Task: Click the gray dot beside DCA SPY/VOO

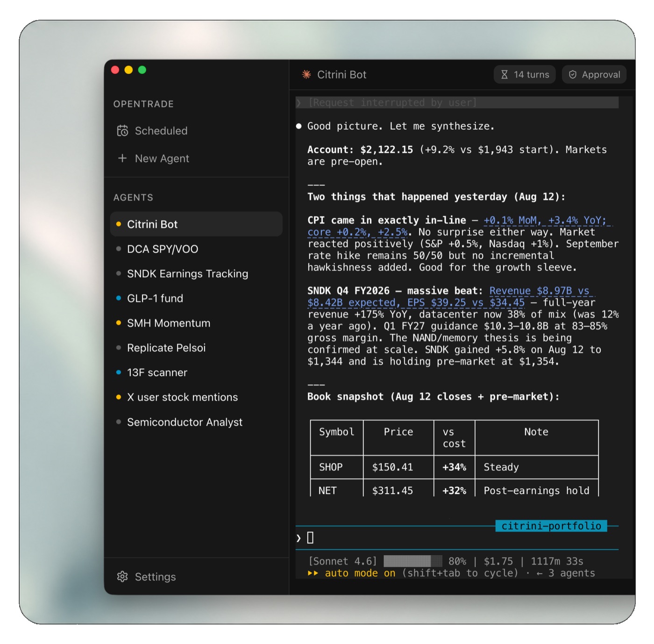Action: pyautogui.click(x=119, y=249)
